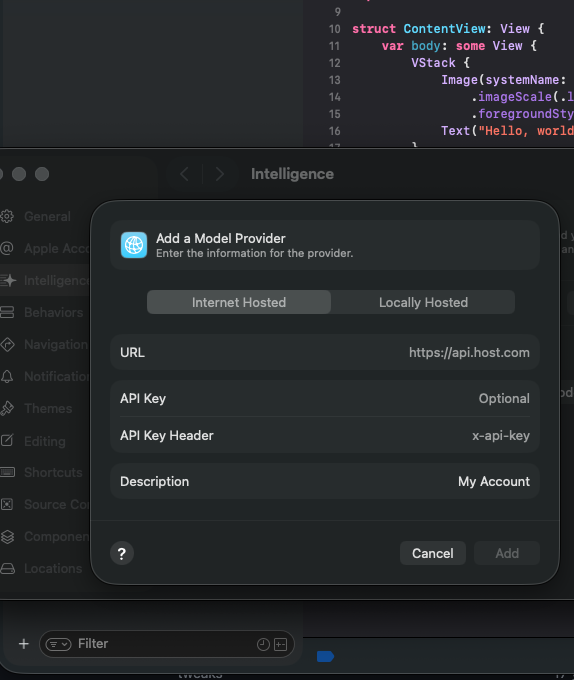Open Editing settings pane
574x680 pixels.
pos(45,441)
